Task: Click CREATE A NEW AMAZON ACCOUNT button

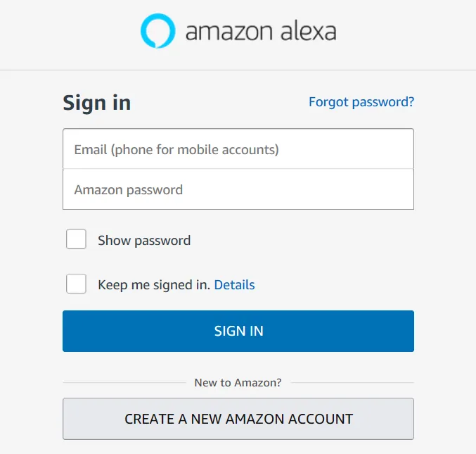Action: tap(238, 419)
